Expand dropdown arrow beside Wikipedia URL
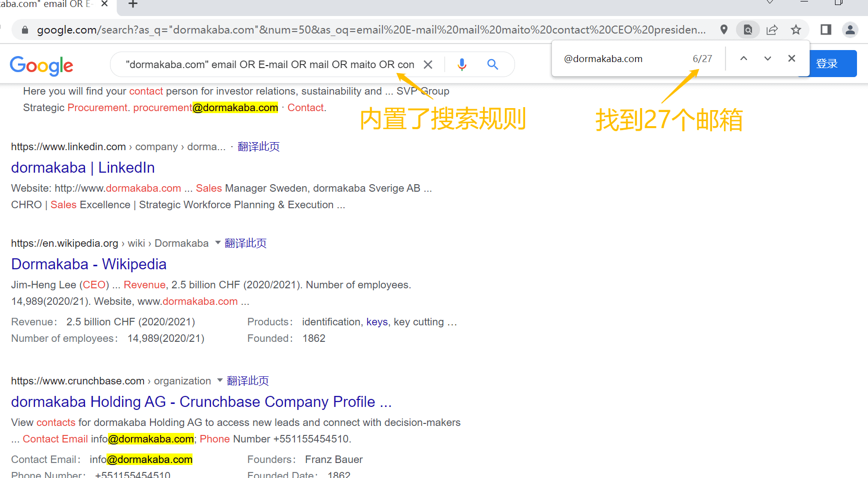 (218, 243)
